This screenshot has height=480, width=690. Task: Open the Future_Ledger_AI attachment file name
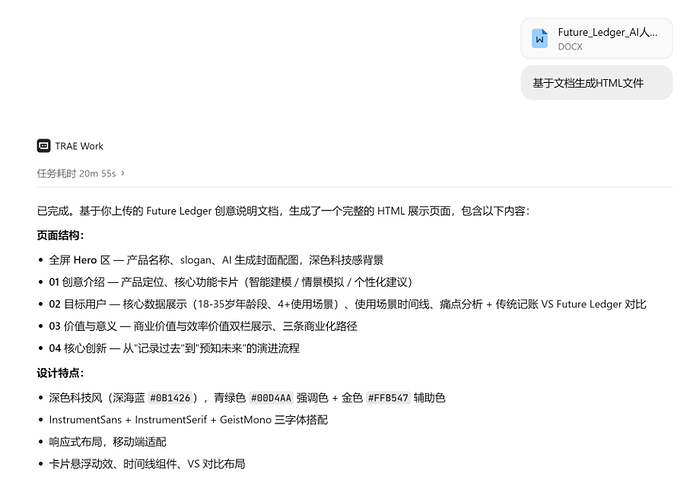pyautogui.click(x=608, y=32)
